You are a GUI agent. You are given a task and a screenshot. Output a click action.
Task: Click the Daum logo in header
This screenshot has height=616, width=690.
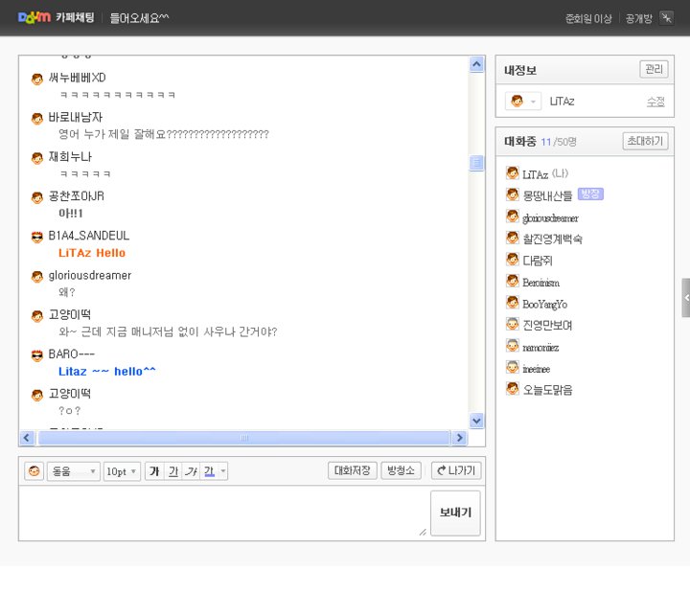[34, 17]
